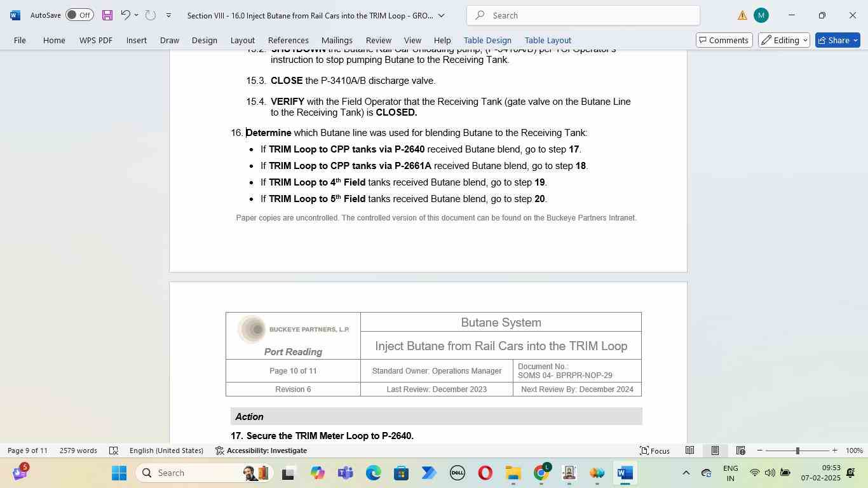Viewport: 868px width, 488px height.
Task: Select the Print Layout view button
Action: coord(715,451)
